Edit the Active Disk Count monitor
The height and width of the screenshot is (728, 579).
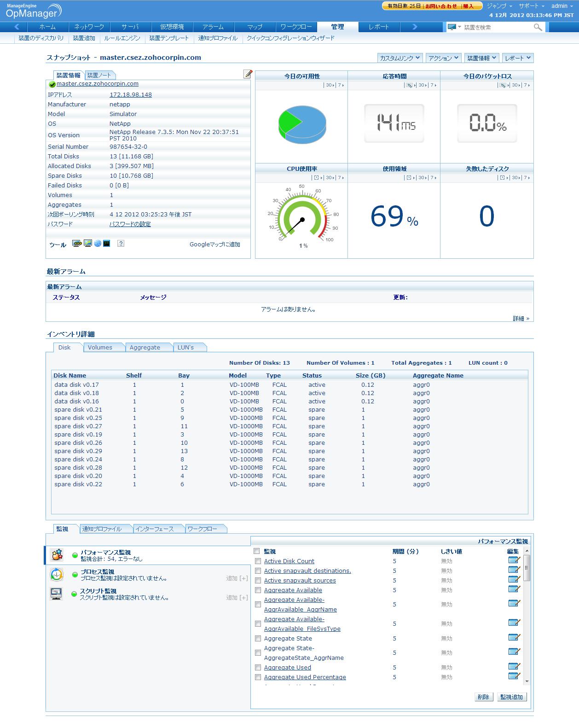[514, 560]
